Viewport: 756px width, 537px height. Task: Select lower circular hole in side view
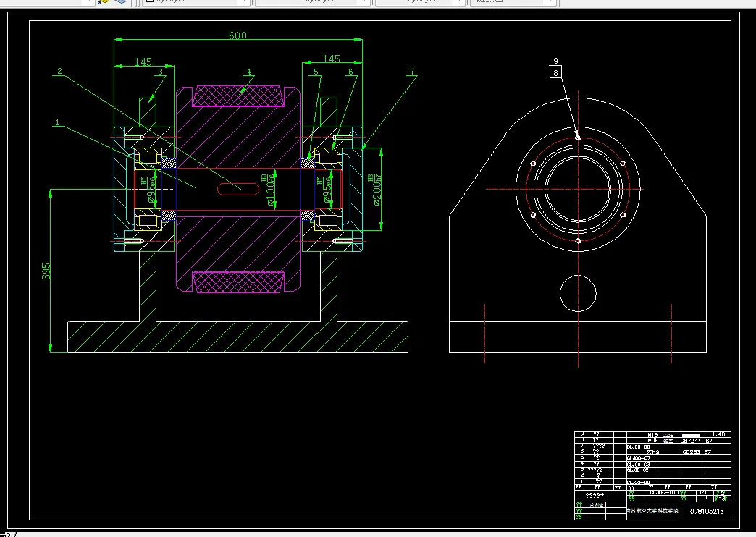click(x=578, y=293)
